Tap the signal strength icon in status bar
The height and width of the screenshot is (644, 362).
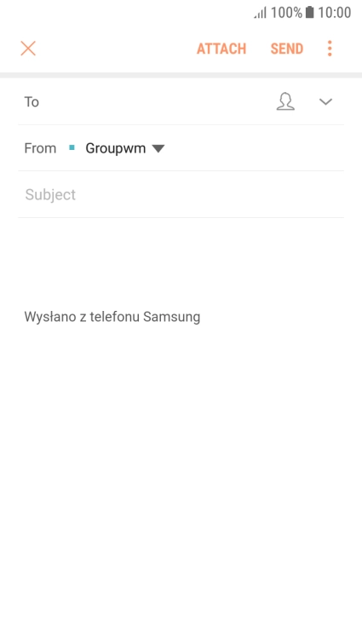(x=260, y=13)
